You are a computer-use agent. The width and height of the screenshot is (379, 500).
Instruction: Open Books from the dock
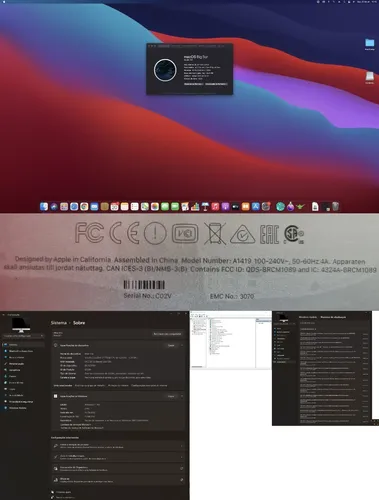[x=245, y=207]
